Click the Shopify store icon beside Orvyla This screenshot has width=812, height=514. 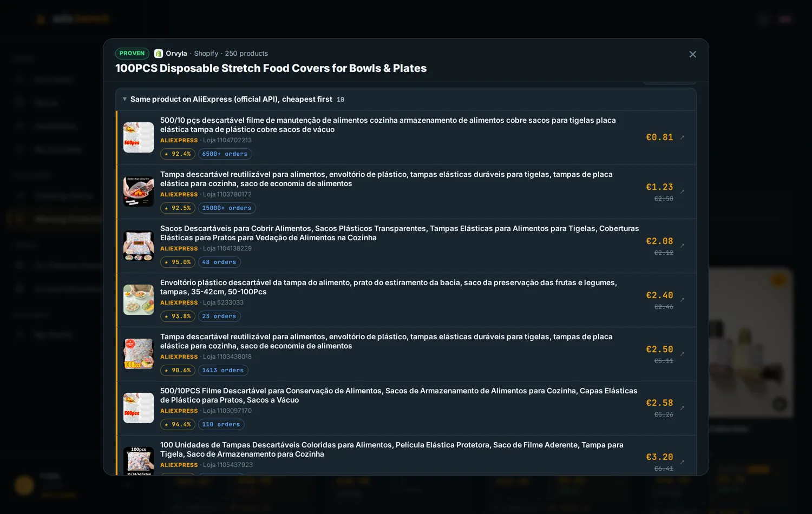pos(159,54)
